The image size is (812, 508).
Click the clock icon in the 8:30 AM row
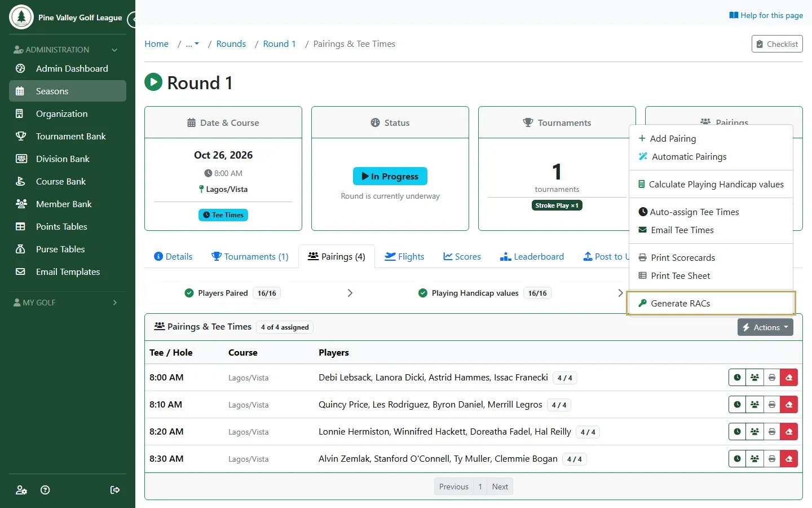coord(737,459)
